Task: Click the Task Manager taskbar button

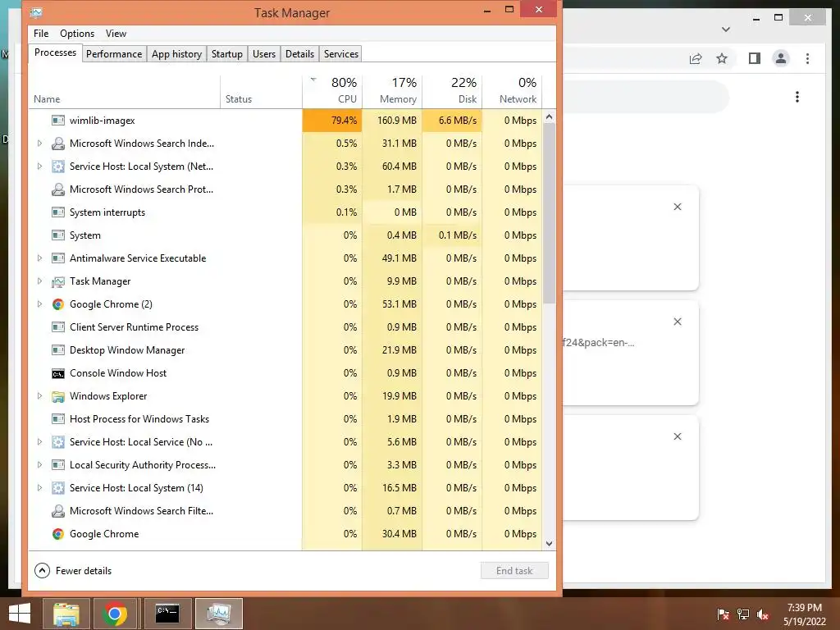Action: pos(219,614)
